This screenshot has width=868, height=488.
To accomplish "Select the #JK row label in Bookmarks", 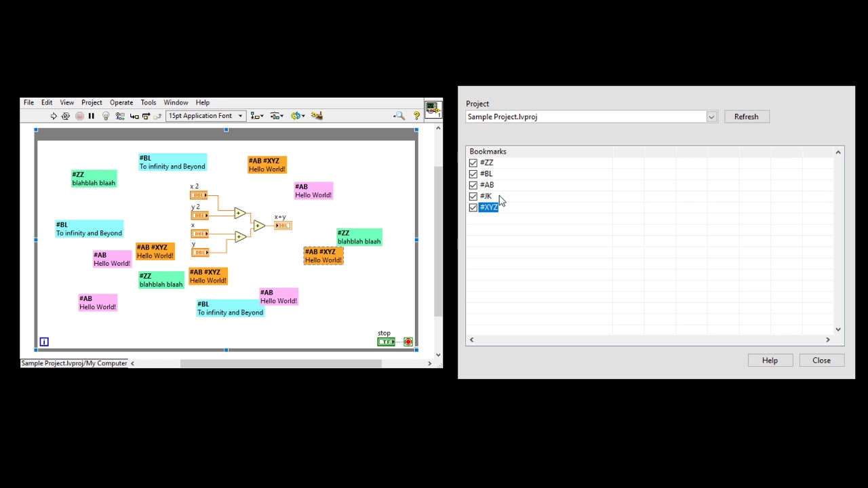I will (486, 196).
